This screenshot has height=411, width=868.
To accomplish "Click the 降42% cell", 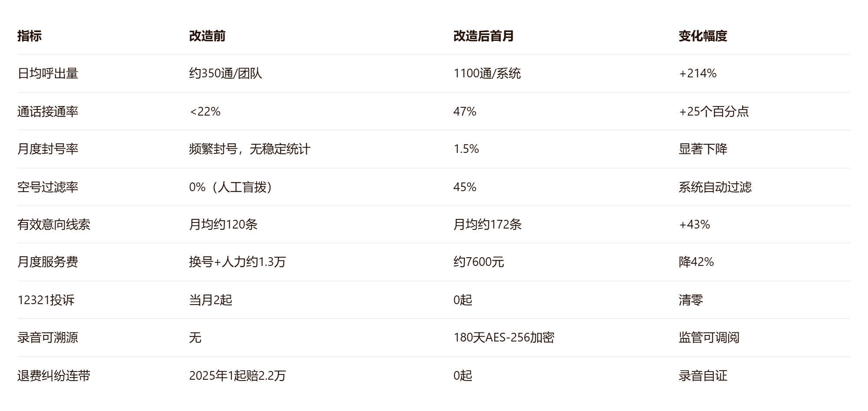I will (x=696, y=262).
